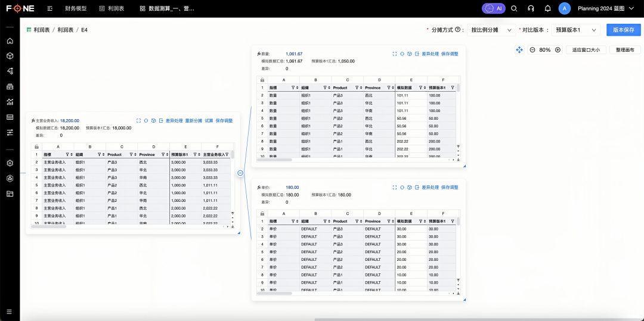
Task: Open notifications bell
Action: [x=547, y=8]
